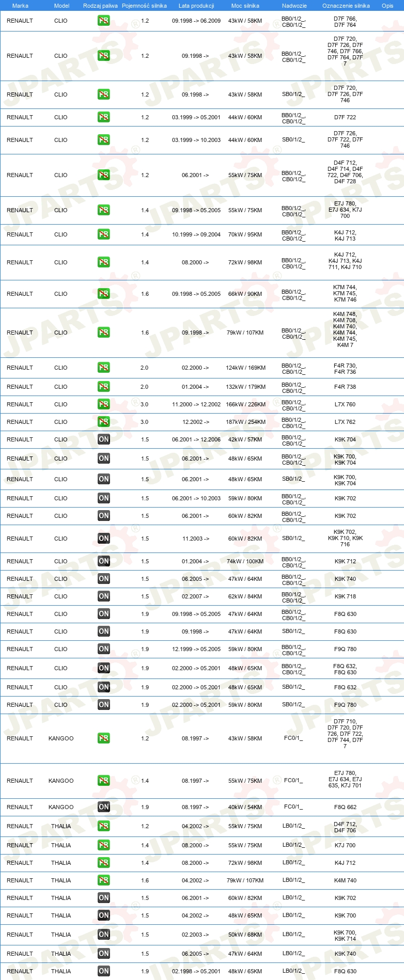The image size is (404, 980).
Task: Click the PB icon in the Thalia 1.6 K4M 740 row
Action: [x=103, y=880]
